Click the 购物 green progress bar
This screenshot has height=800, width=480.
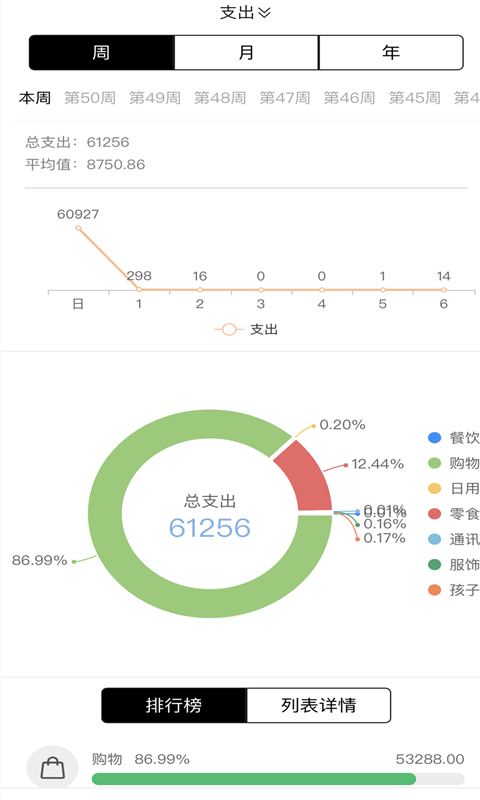[x=254, y=779]
